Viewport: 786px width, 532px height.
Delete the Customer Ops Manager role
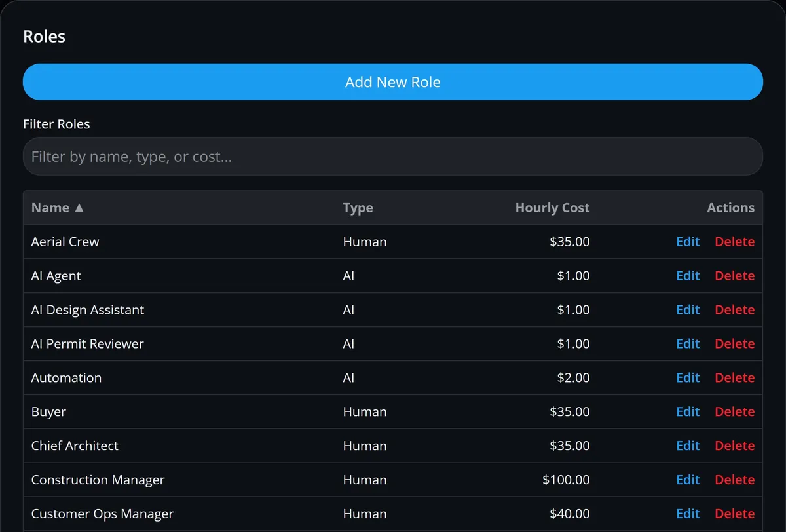pos(735,514)
